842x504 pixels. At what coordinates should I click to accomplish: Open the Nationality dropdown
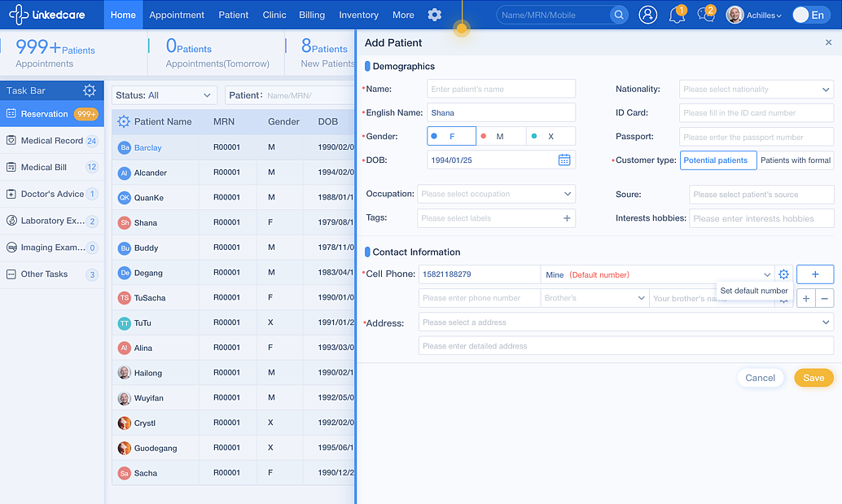756,89
